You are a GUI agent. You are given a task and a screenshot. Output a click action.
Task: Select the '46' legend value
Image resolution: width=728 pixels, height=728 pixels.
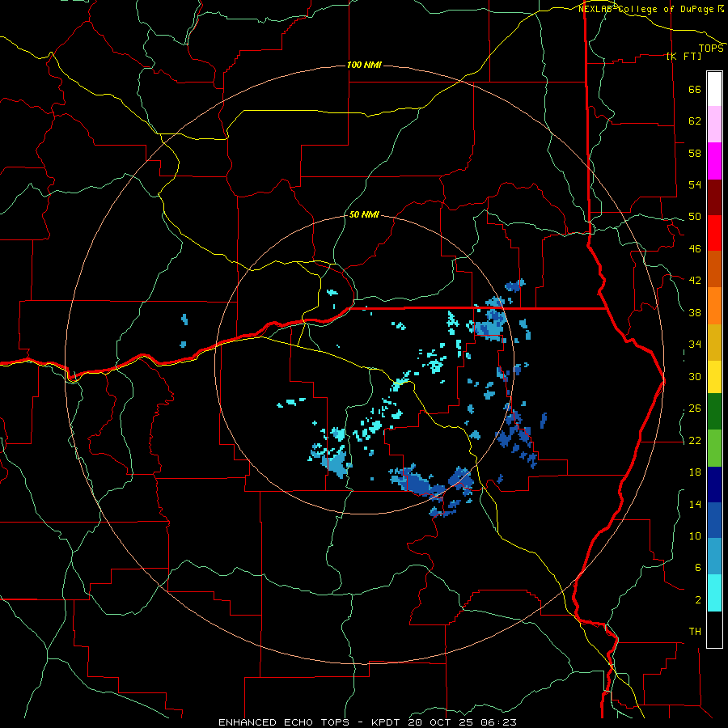(695, 248)
